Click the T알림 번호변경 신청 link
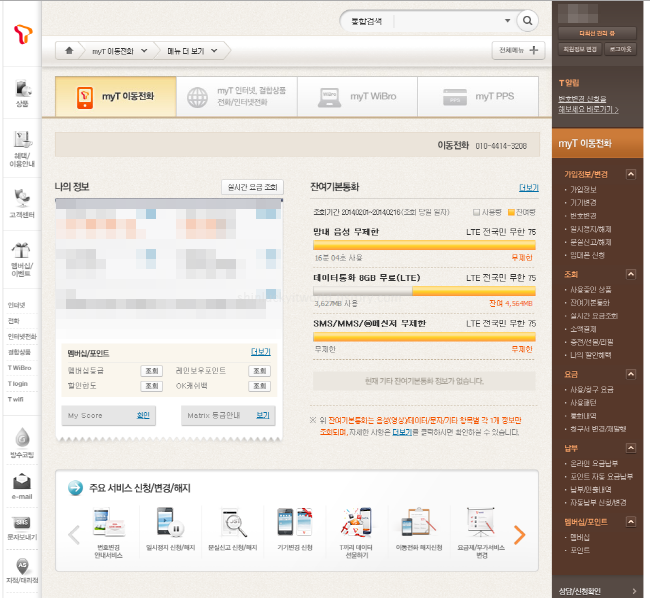The width and height of the screenshot is (650, 598). coord(588,104)
